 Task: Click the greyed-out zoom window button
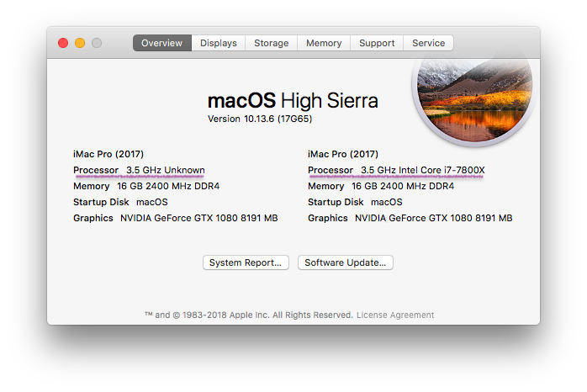point(97,43)
